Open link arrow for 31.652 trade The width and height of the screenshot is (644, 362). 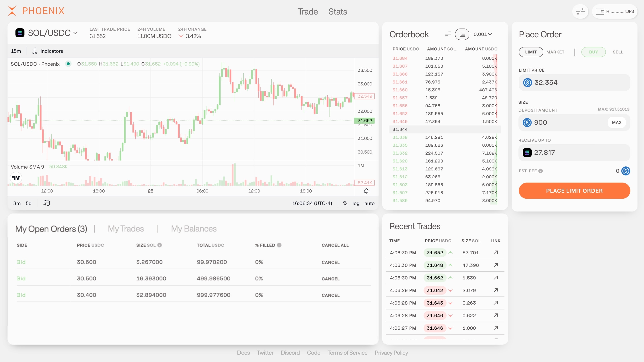click(495, 253)
